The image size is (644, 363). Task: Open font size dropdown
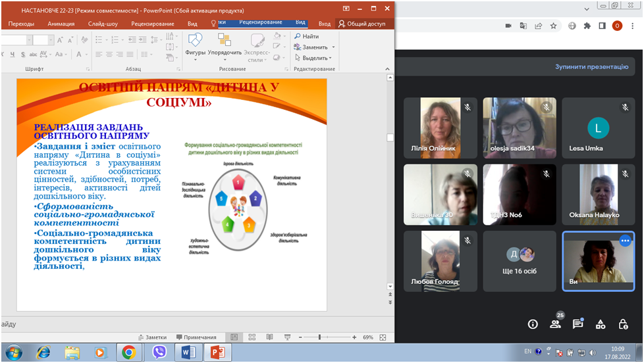coord(51,40)
